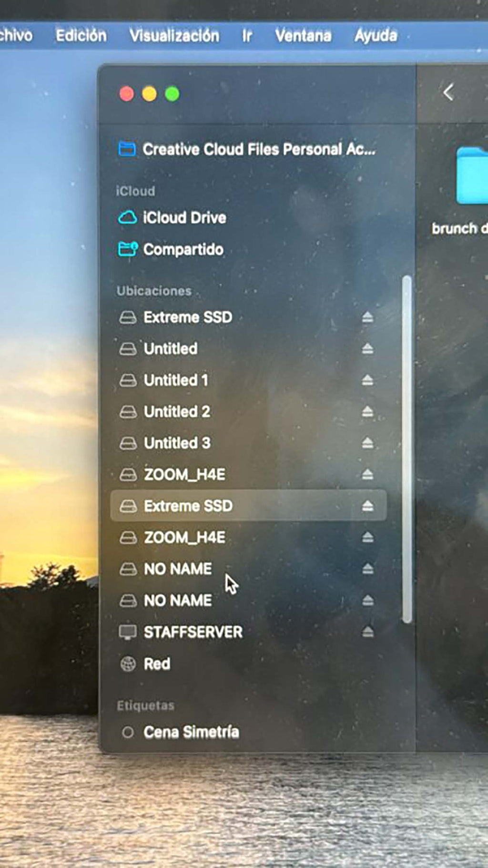Click the sidebar vertical scrollbar
This screenshot has height=868, width=488.
pyautogui.click(x=407, y=448)
